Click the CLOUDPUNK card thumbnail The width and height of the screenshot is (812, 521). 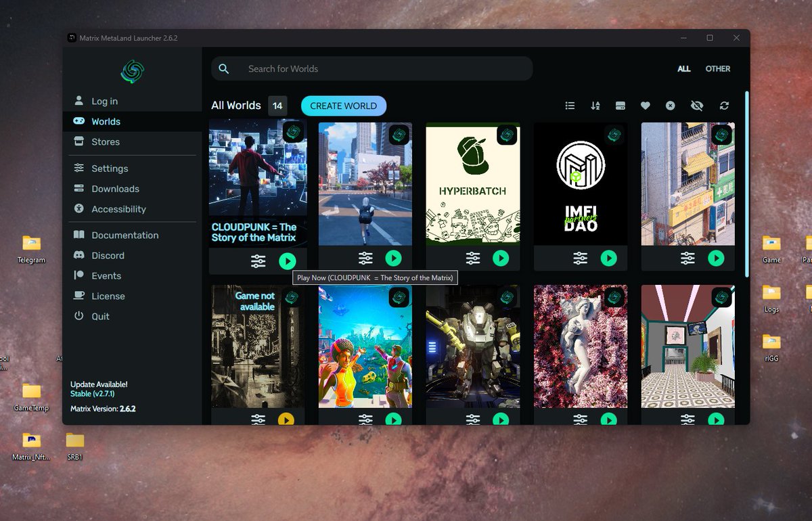pyautogui.click(x=258, y=183)
